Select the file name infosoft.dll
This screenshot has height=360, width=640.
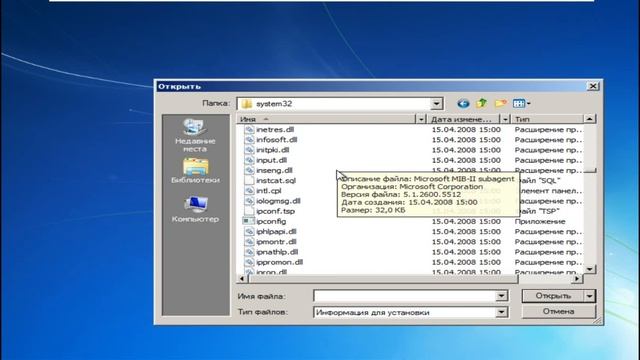(x=277, y=140)
